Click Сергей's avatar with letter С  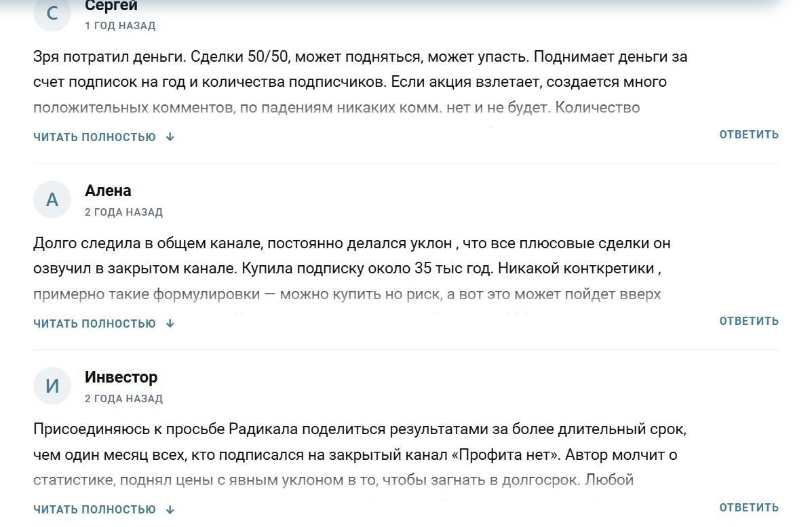click(52, 14)
